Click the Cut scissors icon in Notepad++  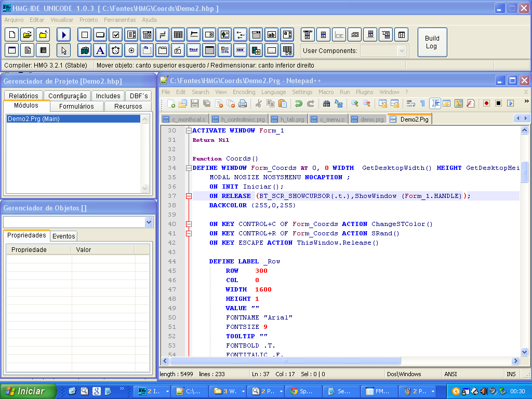258,103
